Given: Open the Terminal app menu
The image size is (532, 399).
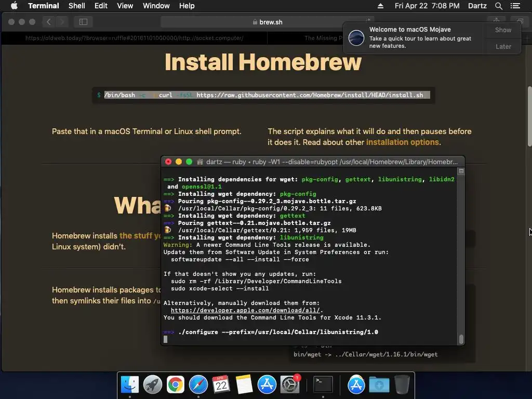Looking at the screenshot, I should [44, 6].
